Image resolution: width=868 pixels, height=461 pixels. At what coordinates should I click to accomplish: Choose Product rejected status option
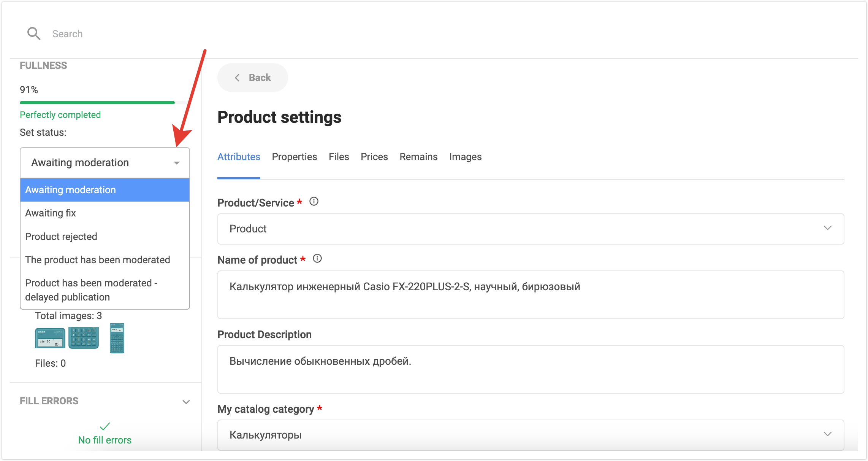61,237
